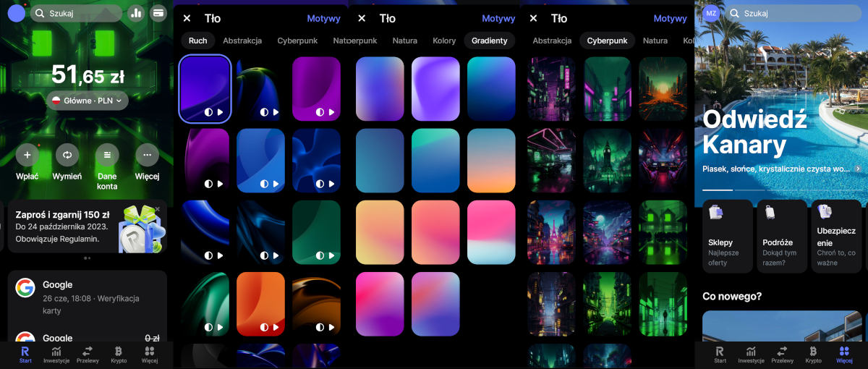
Task: Expand the Odwiedź Kanary banner chevron
Action: coord(857,169)
